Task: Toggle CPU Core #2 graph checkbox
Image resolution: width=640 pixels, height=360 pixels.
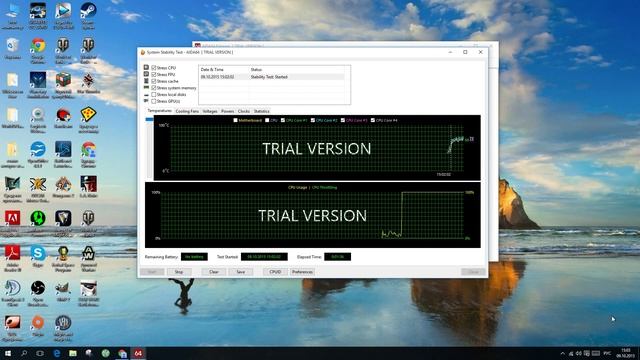Action: 313,120
